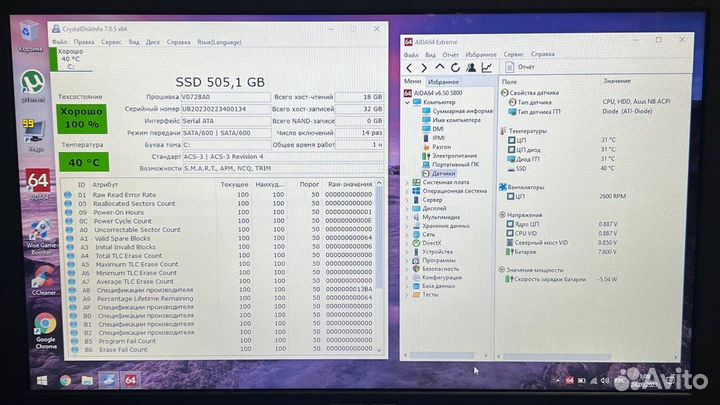The image size is (720, 405).
Task: Click the Chrome icon in the taskbar
Action: coord(65,380)
